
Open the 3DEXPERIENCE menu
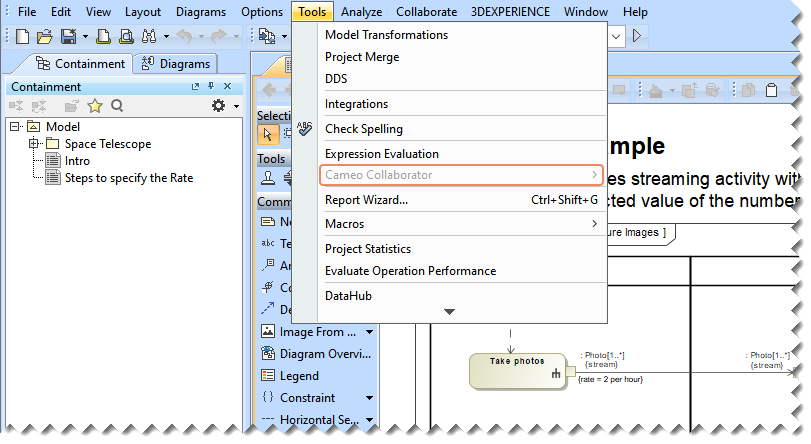[510, 11]
